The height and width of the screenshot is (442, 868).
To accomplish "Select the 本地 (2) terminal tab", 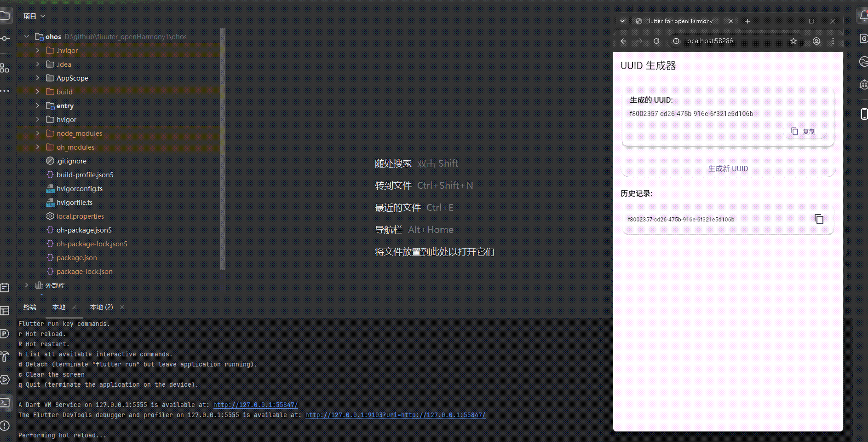I will (101, 307).
